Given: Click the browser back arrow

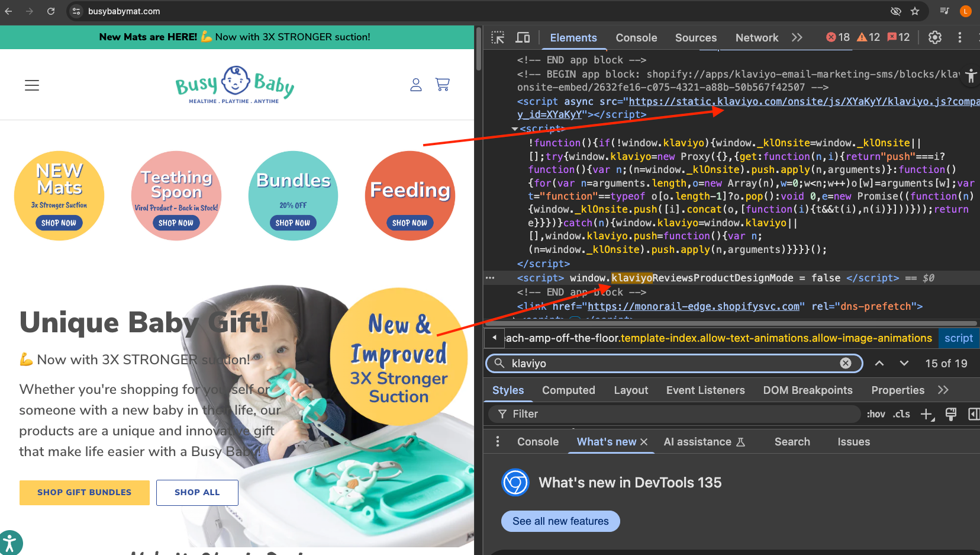Looking at the screenshot, I should point(8,11).
